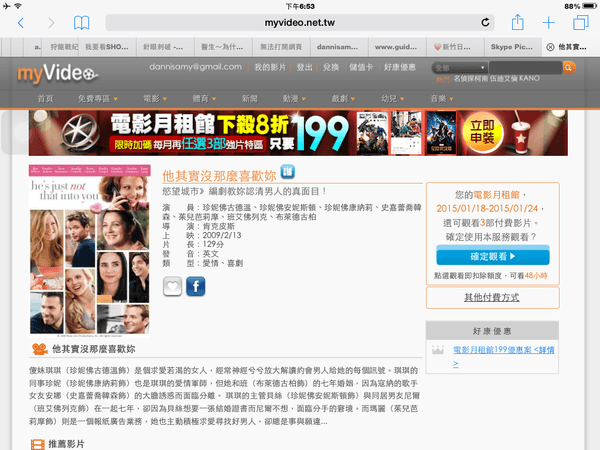600x450 pixels.
Task: Click the myVideo logo
Action: click(x=57, y=73)
